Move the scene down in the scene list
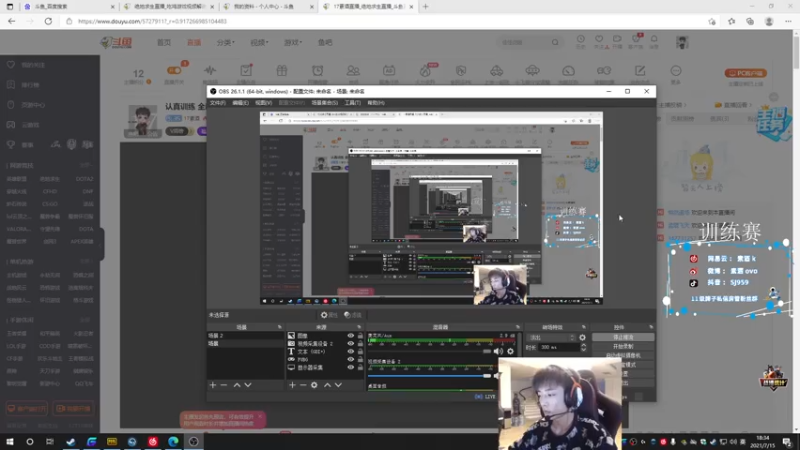 tap(248, 385)
